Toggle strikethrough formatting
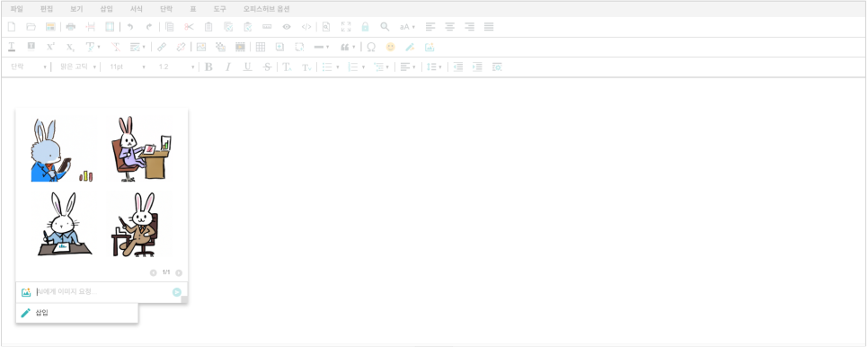Image resolution: width=868 pixels, height=347 pixels. [x=268, y=67]
